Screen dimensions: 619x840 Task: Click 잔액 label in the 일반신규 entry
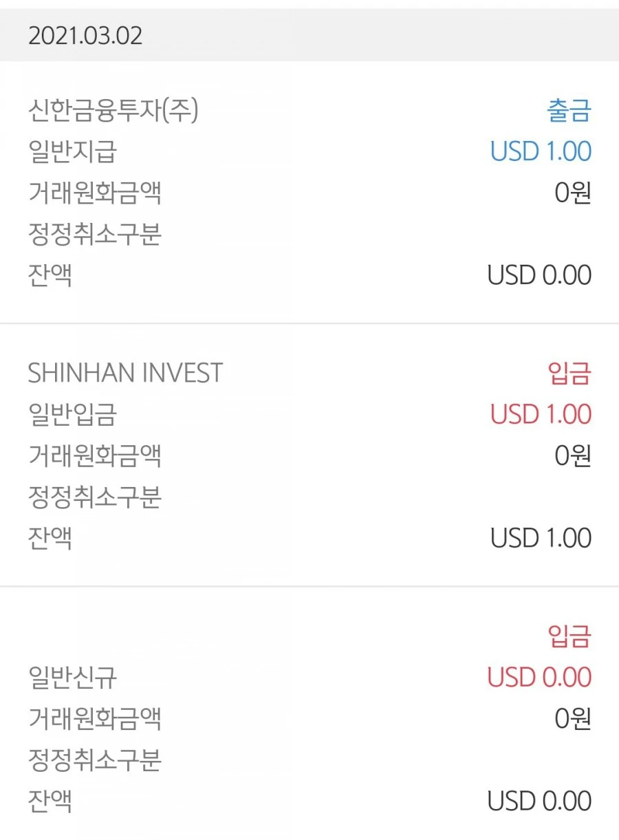tap(50, 801)
